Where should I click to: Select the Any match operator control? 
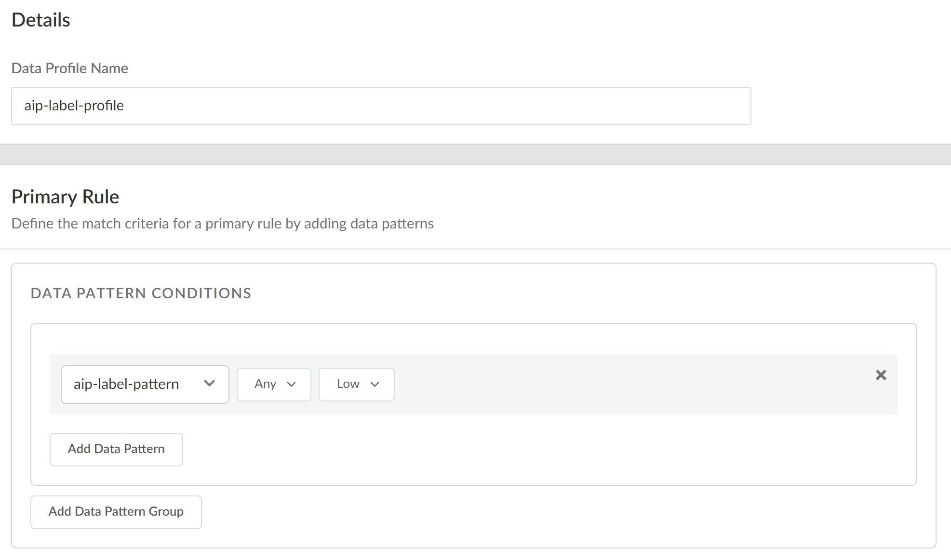273,384
